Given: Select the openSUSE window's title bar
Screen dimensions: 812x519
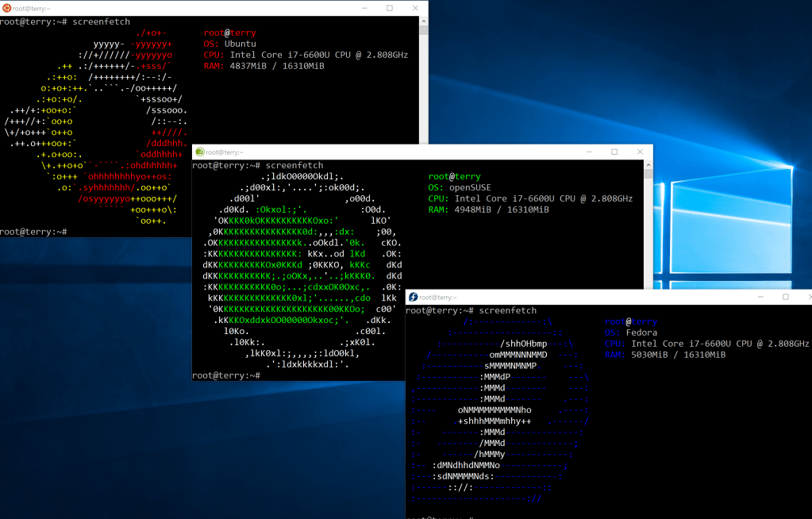Looking at the screenshot, I should (397, 152).
